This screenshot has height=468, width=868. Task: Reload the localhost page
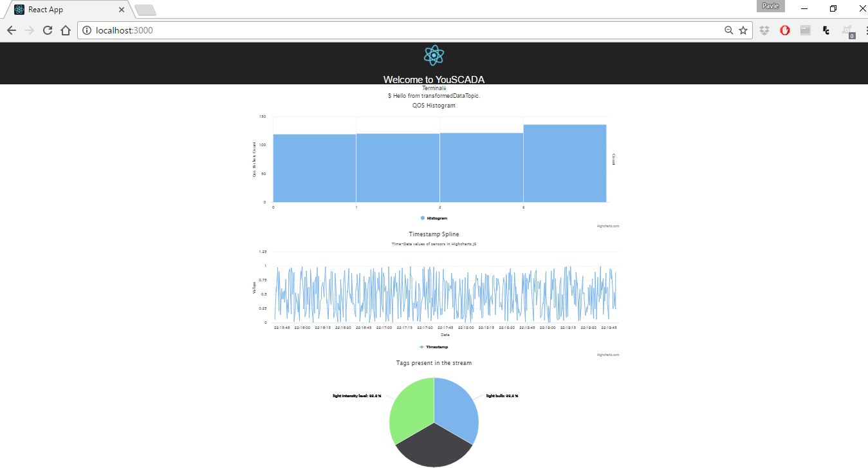47,30
